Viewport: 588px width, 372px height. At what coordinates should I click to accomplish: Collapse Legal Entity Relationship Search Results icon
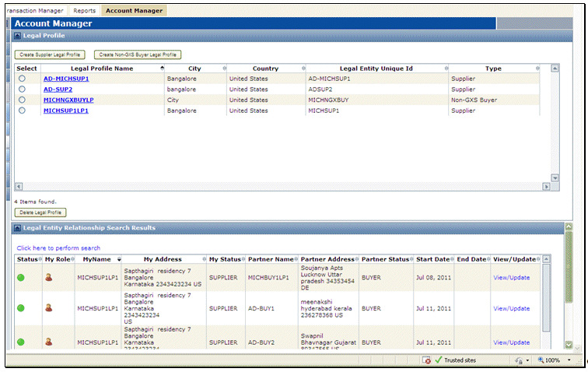(18, 228)
